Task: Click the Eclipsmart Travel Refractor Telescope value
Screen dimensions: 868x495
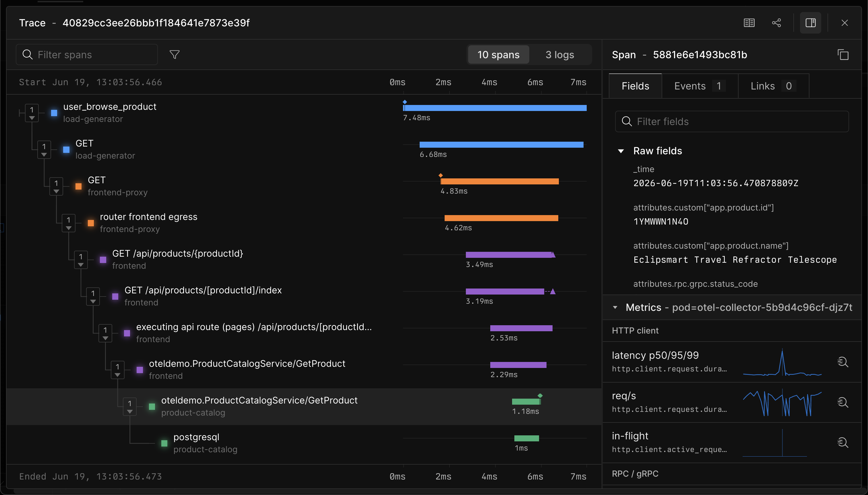Action: coord(735,260)
